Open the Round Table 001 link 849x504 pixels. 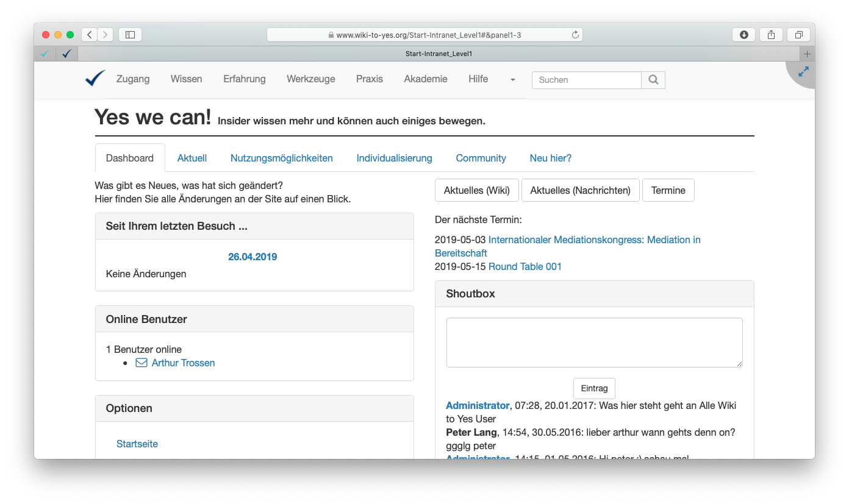[x=525, y=266]
